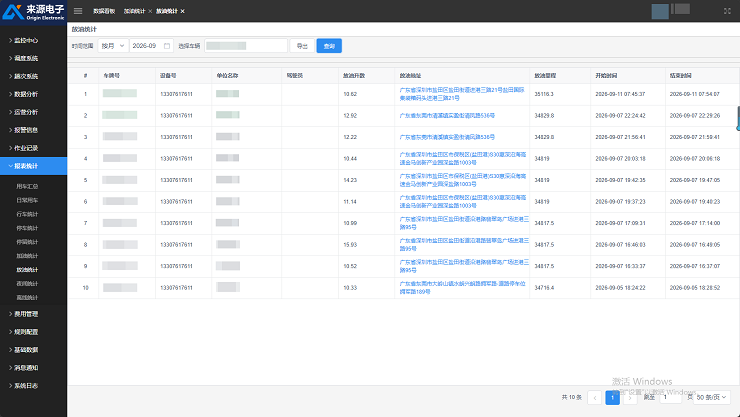Screen dimensions: 740x417
Task: Open 行车统计 in the sidebar submenu
Action: [27, 214]
